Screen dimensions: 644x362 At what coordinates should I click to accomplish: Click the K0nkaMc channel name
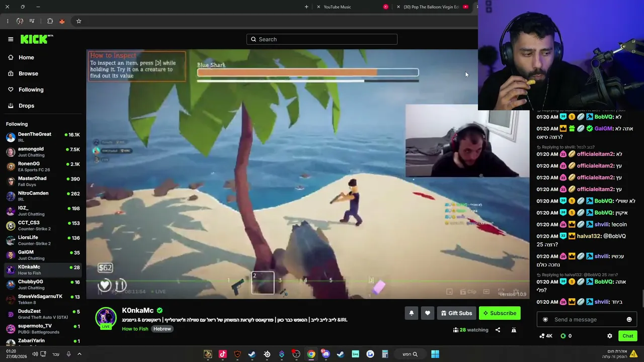pyautogui.click(x=137, y=311)
